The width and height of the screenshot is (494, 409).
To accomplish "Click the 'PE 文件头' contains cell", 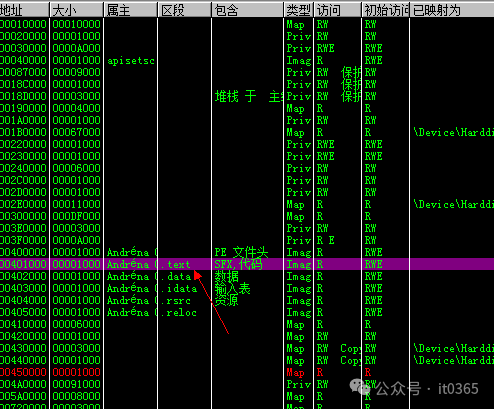I will point(241,252).
